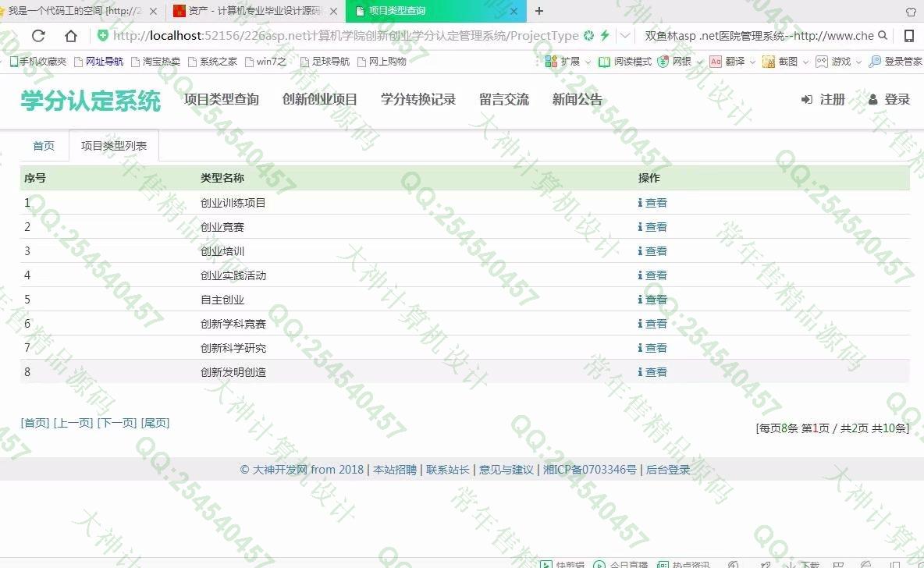Click info icon for 创业训练项目 row
Screen dimensions: 924x568
(x=640, y=203)
